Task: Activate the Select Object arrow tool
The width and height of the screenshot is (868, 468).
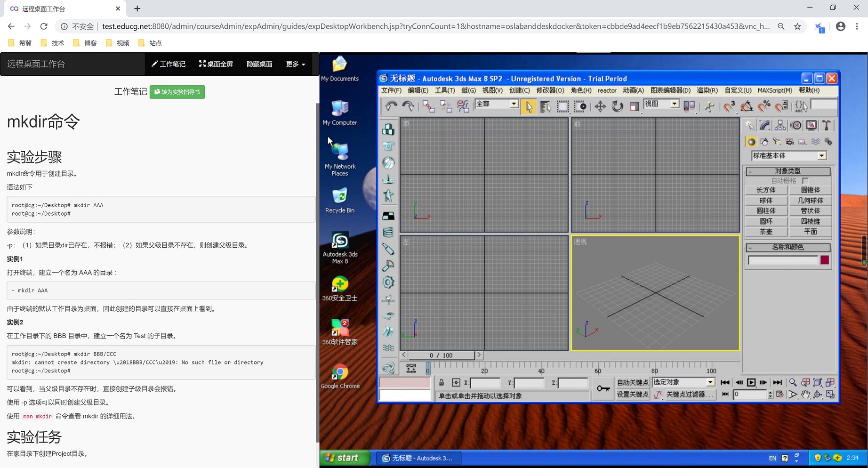Action: (x=529, y=106)
